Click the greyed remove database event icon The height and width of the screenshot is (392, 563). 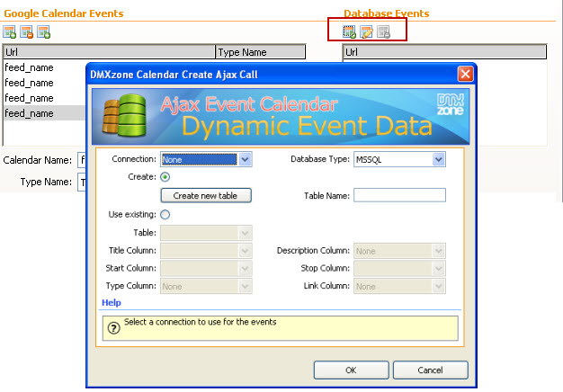pos(383,32)
